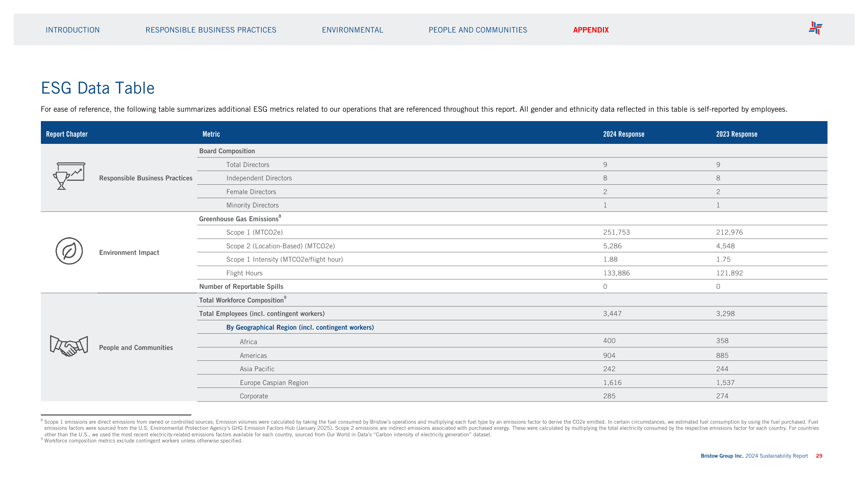The width and height of the screenshot is (868, 488).
Task: Click the Scope 1 value 251,753
Action: (x=616, y=232)
